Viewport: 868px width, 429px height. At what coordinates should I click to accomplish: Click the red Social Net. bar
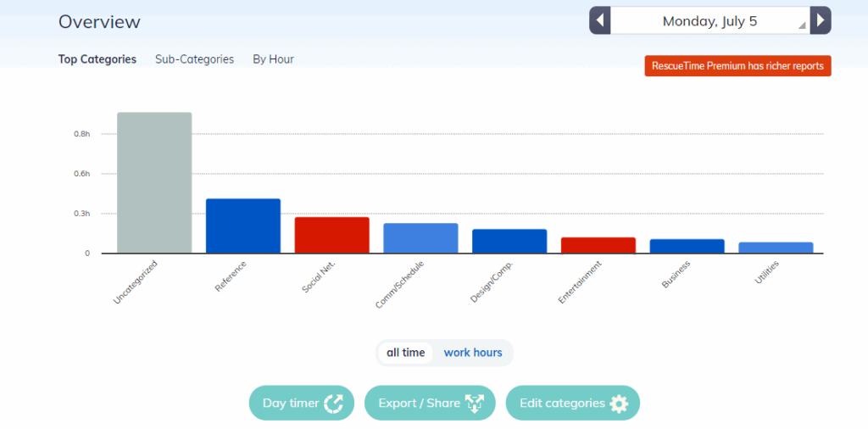coord(331,235)
